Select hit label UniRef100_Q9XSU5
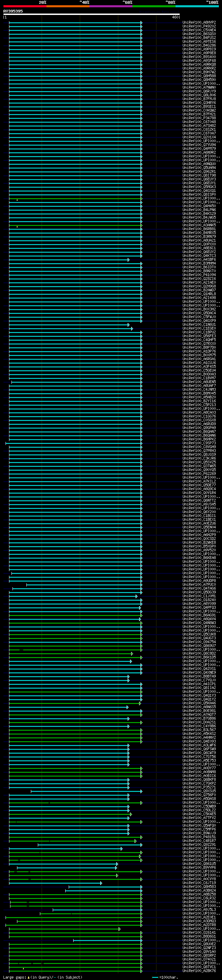The height and width of the screenshot is (980, 222). pyautogui.click(x=199, y=791)
